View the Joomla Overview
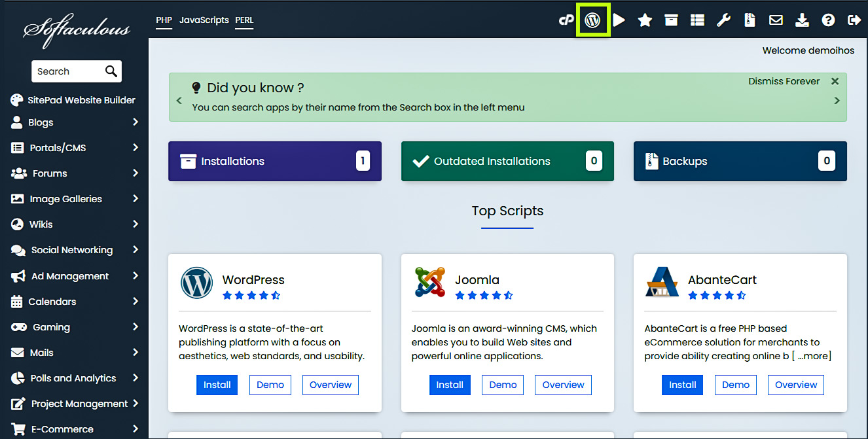Screen dimensions: 868x439 coord(563,385)
